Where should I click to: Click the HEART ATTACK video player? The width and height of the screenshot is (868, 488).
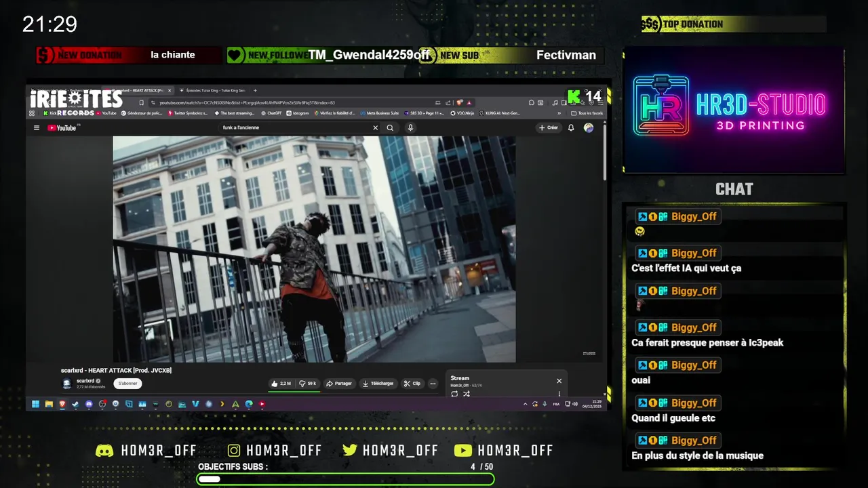pyautogui.click(x=314, y=249)
